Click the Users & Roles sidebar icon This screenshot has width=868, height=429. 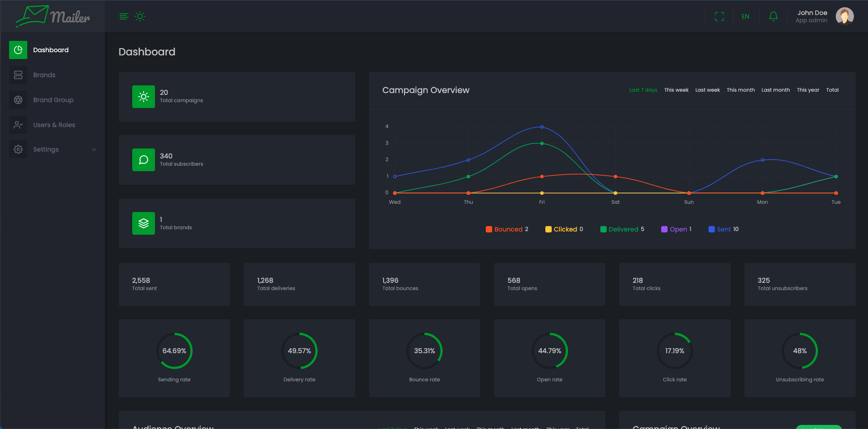pyautogui.click(x=18, y=125)
